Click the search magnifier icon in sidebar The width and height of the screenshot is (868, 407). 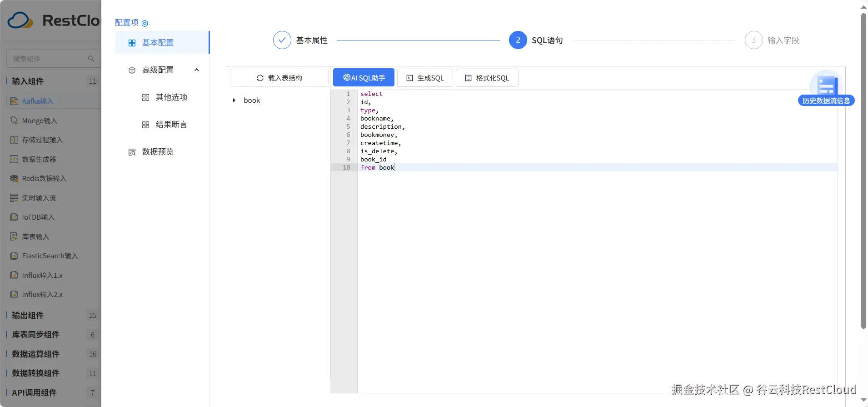pyautogui.click(x=91, y=59)
